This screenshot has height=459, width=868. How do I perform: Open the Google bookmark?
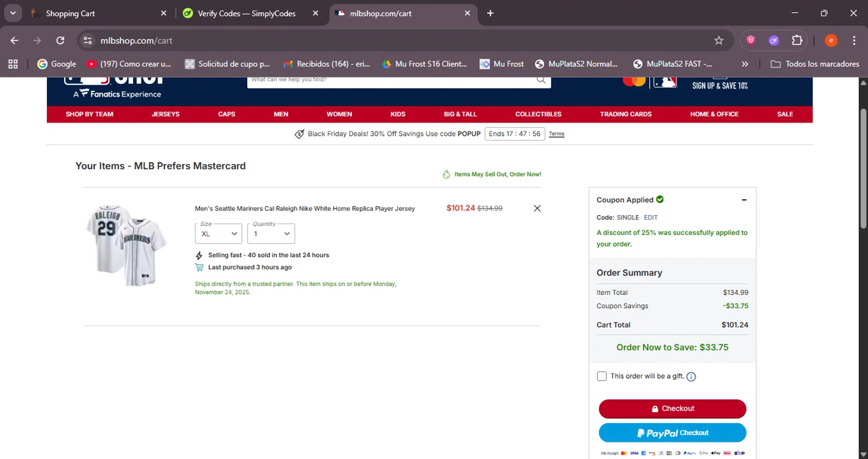pos(57,64)
